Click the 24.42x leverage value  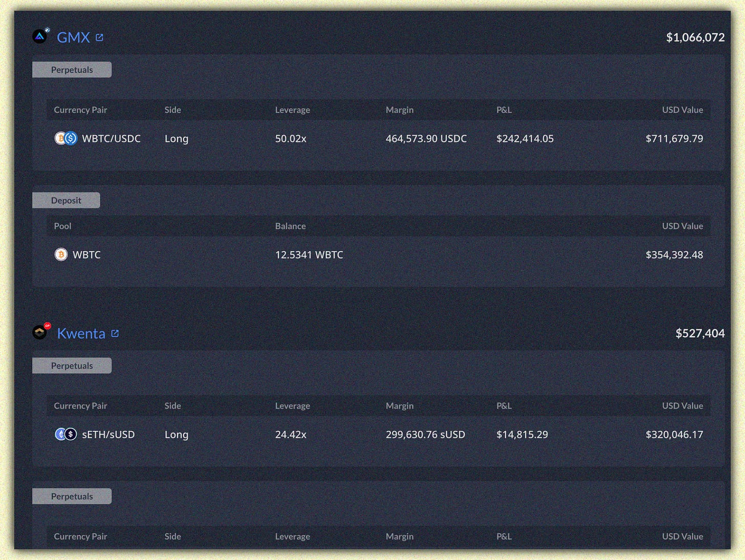pyautogui.click(x=291, y=435)
